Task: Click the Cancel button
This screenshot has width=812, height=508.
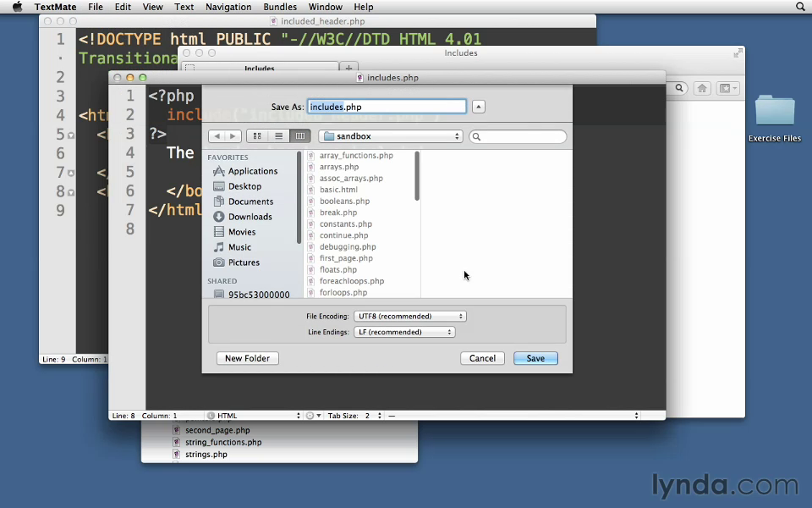Action: point(483,358)
